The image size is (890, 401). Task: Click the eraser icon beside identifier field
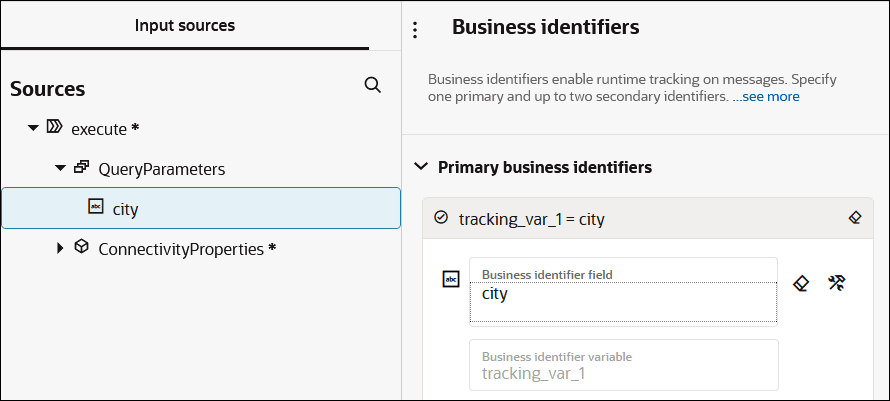(801, 283)
